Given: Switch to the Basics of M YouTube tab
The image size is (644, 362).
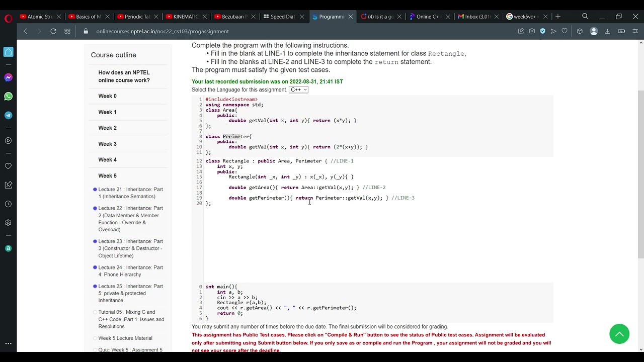Looking at the screenshot, I should click(89, 17).
